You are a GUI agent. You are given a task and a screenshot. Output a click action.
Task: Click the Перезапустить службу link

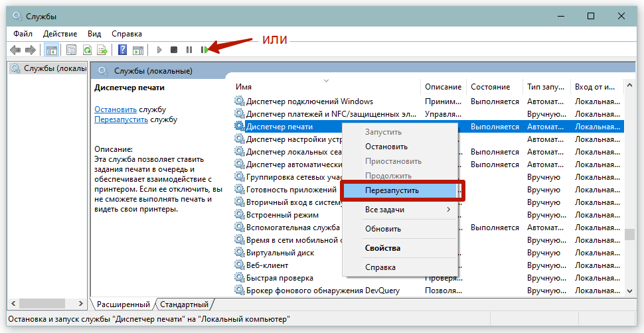pos(121,119)
